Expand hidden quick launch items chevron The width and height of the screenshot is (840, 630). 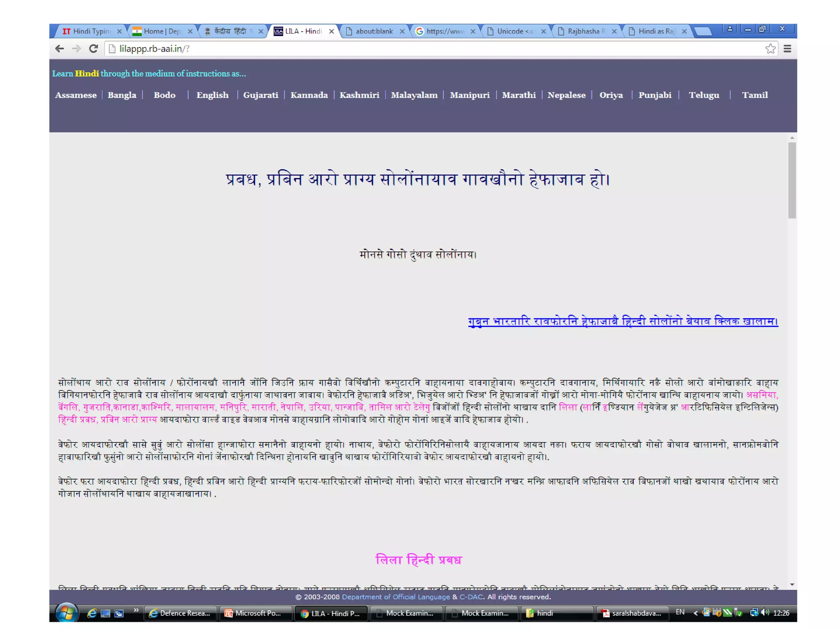tap(136, 610)
